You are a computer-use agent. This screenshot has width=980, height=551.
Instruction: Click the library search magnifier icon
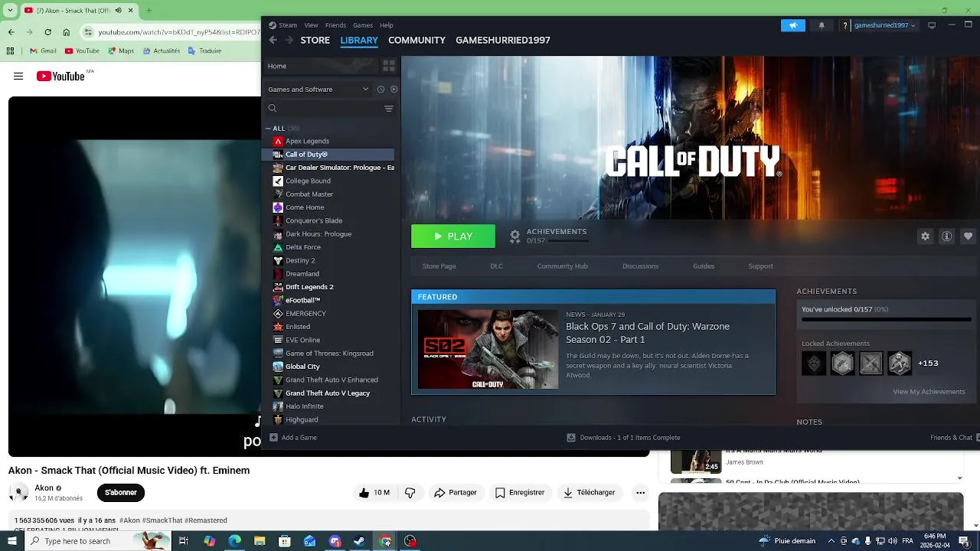point(273,109)
